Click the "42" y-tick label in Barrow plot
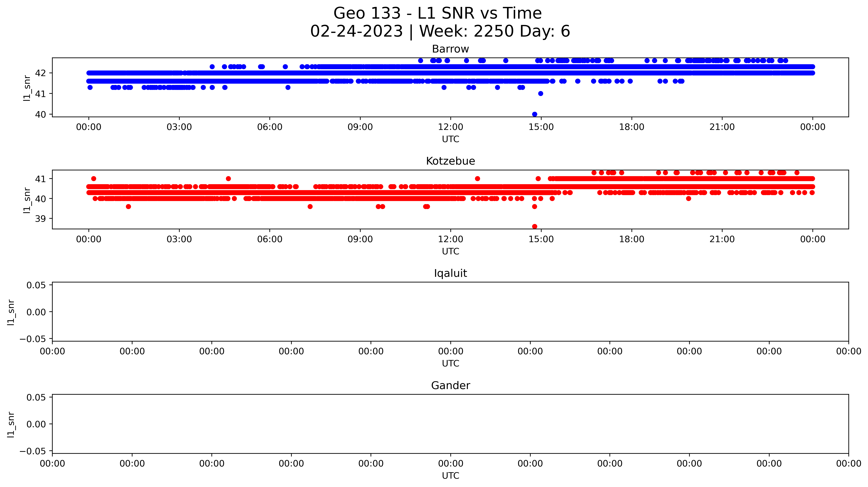 point(40,73)
